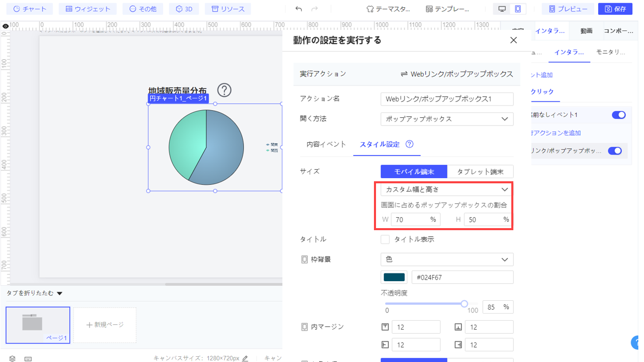The image size is (644, 362).
Task: Switch to the 内容イベント tab
Action: pyautogui.click(x=326, y=144)
